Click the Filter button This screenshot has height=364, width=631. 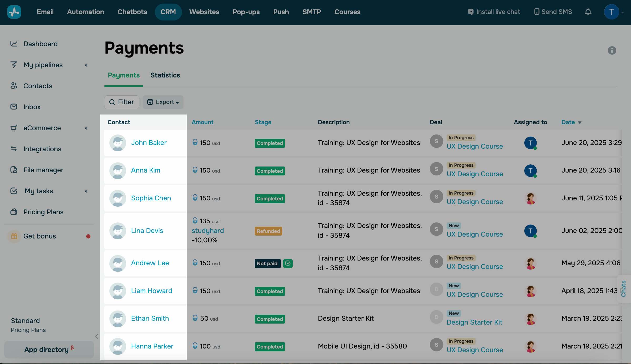click(121, 102)
